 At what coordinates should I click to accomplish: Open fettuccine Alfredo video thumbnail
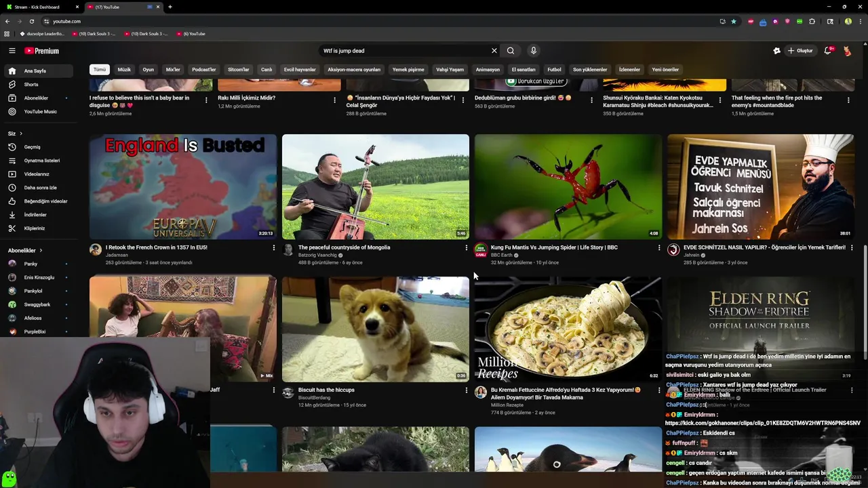(568, 329)
